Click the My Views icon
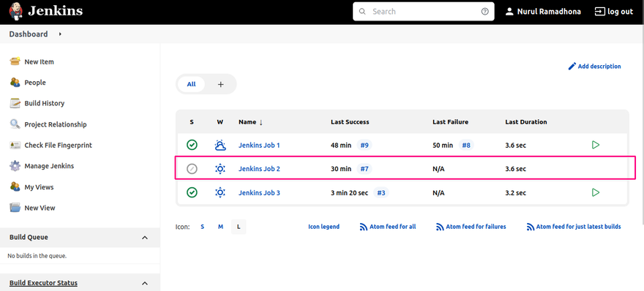644x291 pixels. coord(15,186)
